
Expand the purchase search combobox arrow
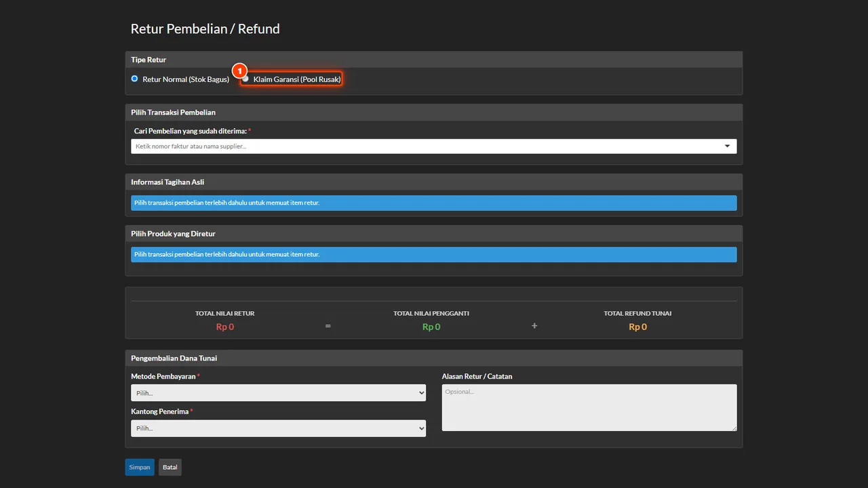[x=728, y=146]
